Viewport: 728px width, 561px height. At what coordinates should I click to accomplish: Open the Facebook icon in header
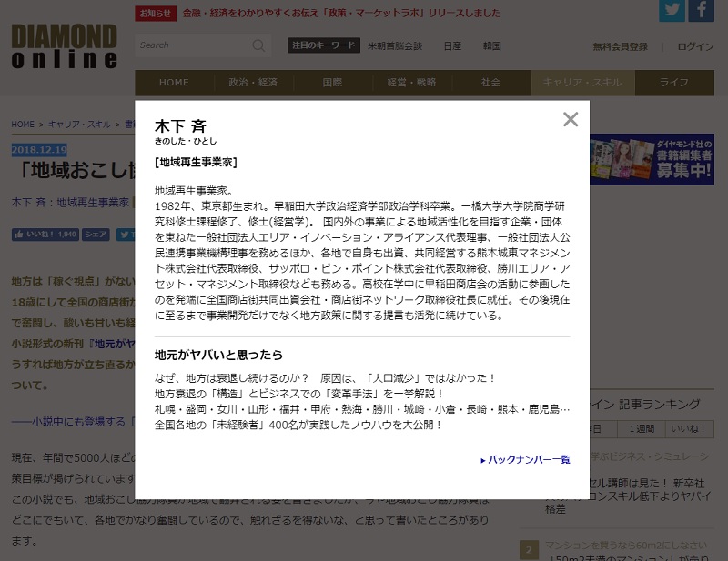click(x=701, y=10)
